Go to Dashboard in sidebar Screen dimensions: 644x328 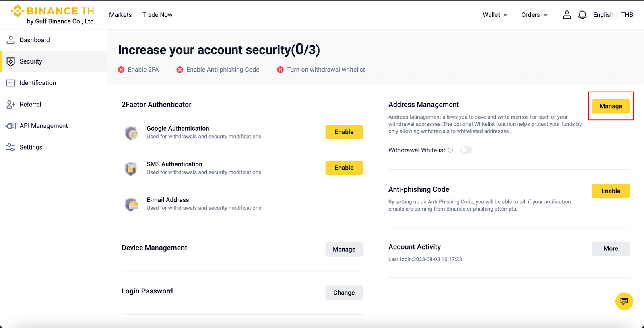tap(35, 40)
